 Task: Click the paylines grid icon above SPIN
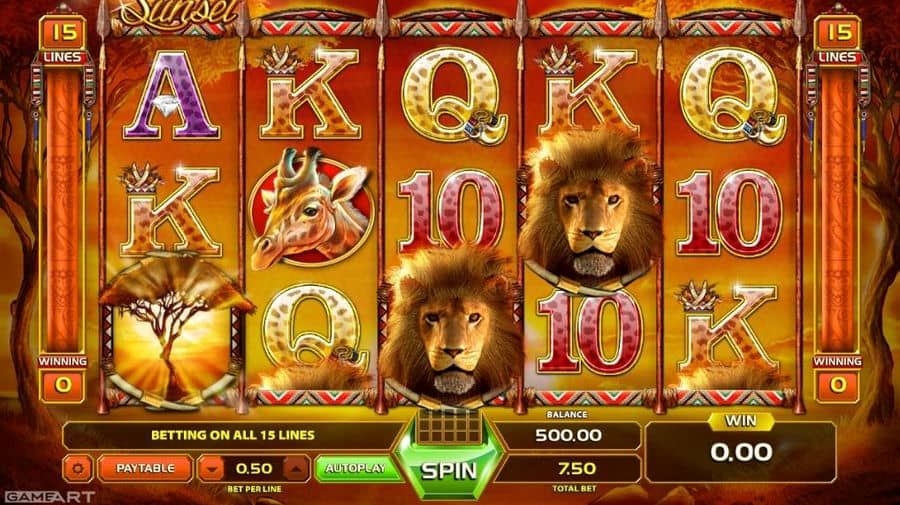click(x=449, y=426)
